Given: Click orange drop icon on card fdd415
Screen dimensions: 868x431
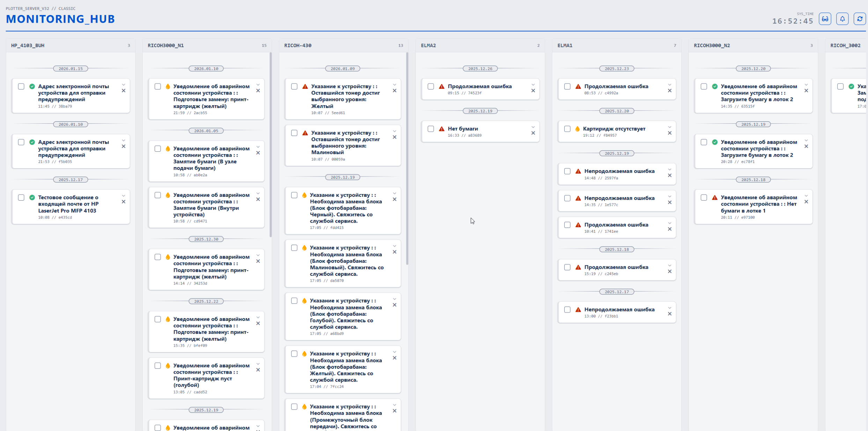Looking at the screenshot, I should [304, 195].
